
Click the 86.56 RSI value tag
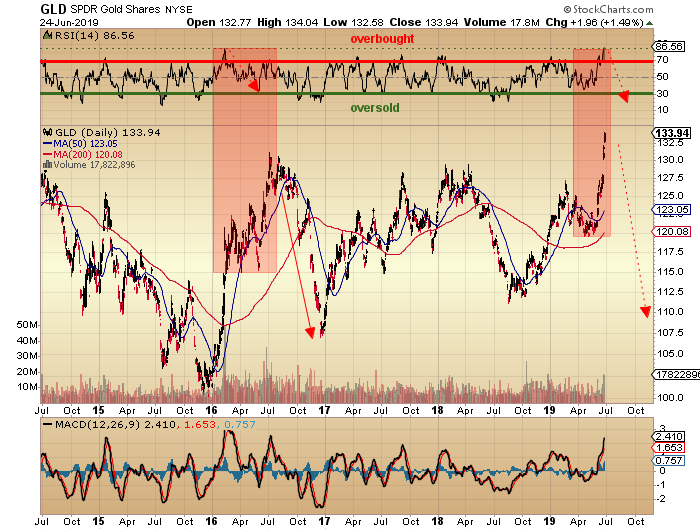pyautogui.click(x=669, y=46)
